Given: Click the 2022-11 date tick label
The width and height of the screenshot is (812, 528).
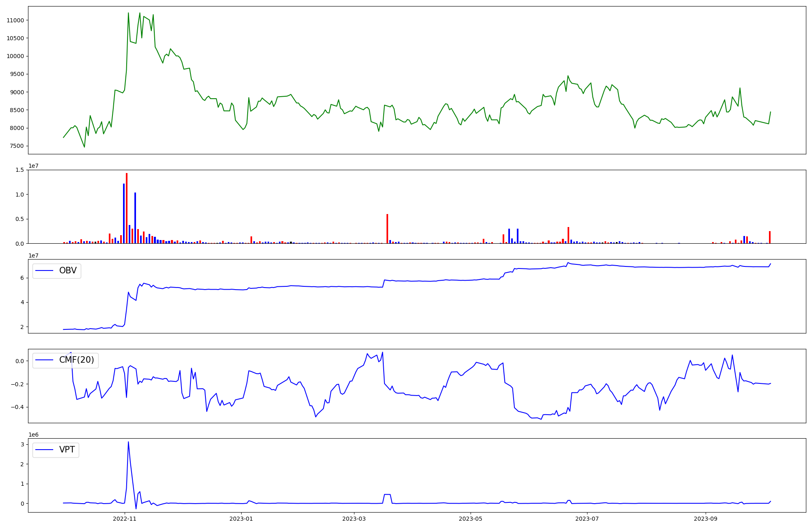Looking at the screenshot, I should pos(125,519).
